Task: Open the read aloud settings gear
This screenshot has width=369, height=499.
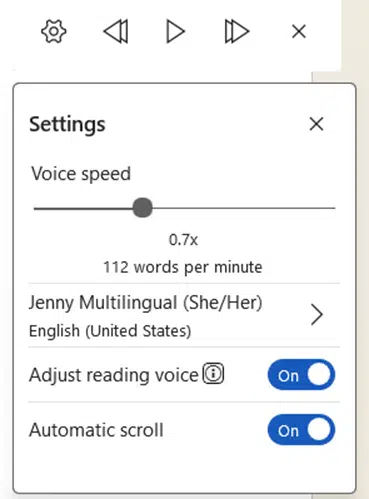Action: pos(54,32)
